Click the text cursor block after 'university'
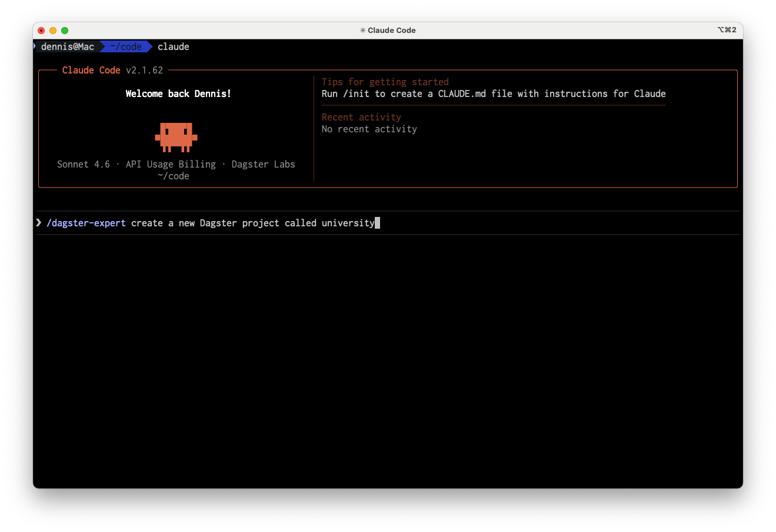This screenshot has width=776, height=532. tap(377, 223)
